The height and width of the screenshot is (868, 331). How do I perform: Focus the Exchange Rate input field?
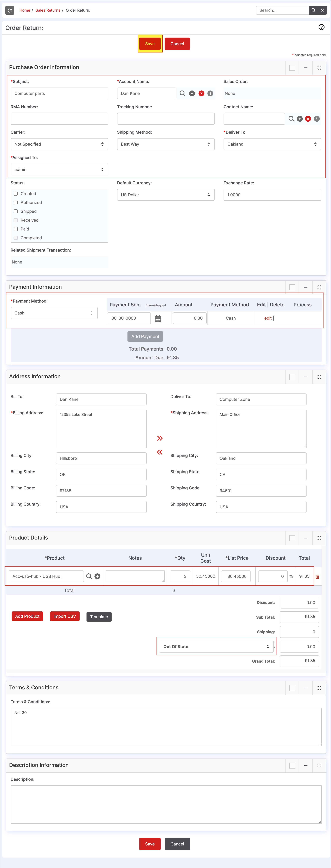[x=272, y=195]
